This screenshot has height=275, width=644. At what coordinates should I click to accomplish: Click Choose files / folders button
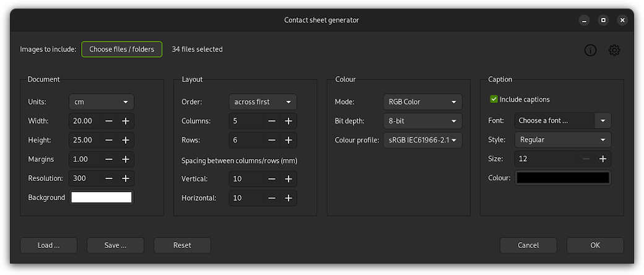point(121,50)
